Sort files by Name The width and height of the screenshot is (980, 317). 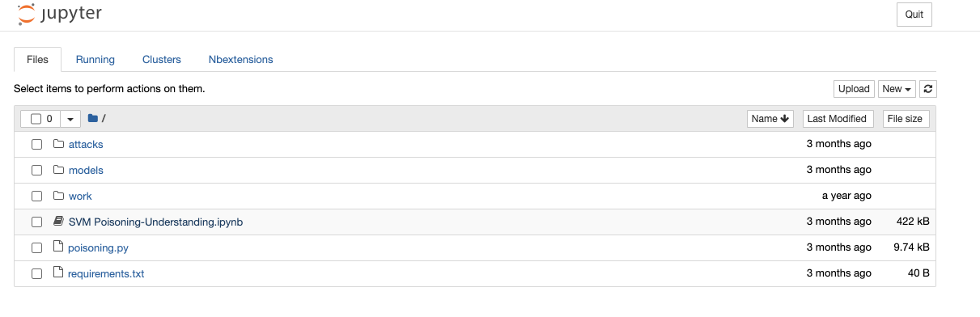pyautogui.click(x=770, y=119)
